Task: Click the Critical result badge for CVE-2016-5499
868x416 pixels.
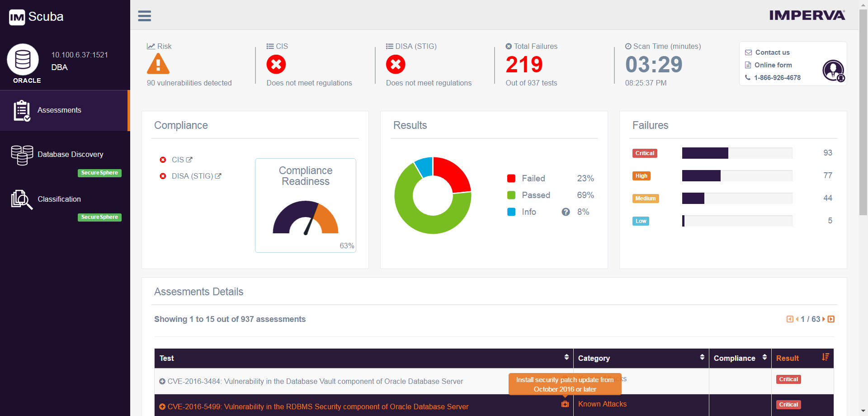Action: coord(788,405)
